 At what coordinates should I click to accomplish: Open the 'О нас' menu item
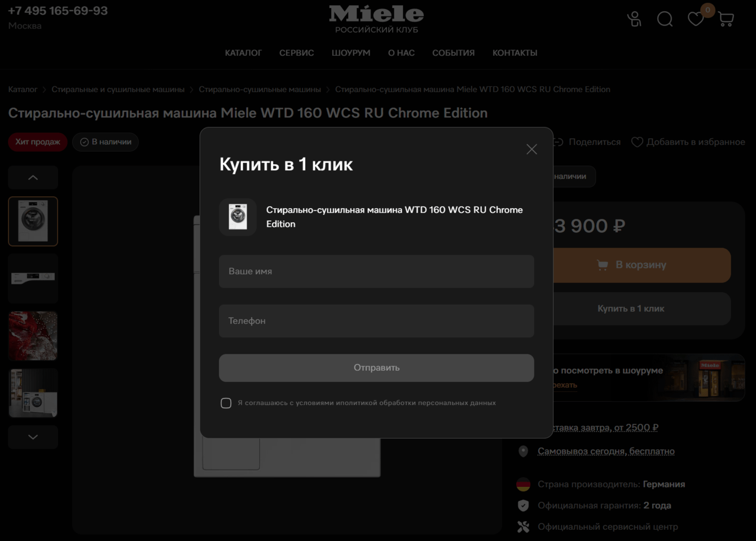point(401,53)
